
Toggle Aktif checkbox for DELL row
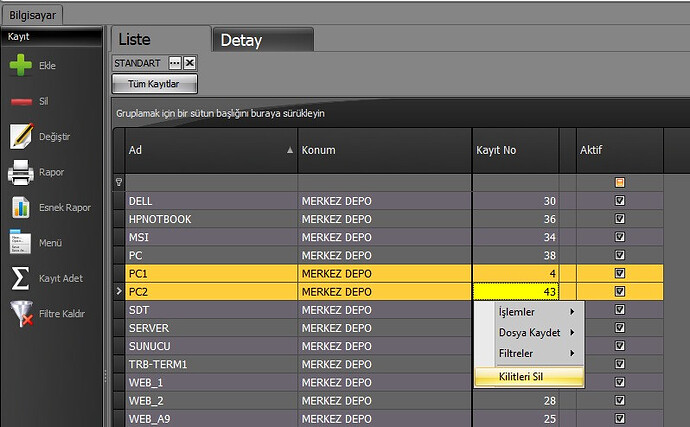pos(620,201)
